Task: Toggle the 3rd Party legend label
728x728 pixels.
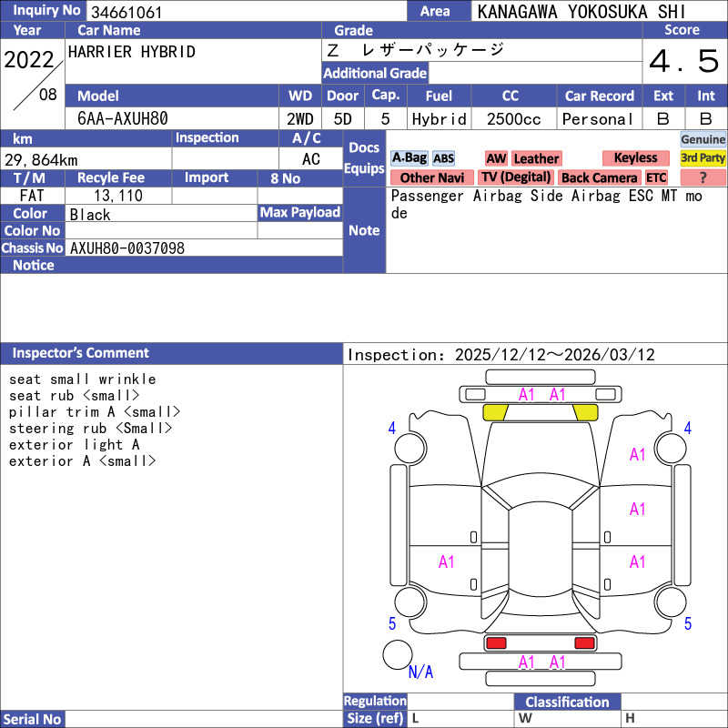Action: pyautogui.click(x=703, y=157)
